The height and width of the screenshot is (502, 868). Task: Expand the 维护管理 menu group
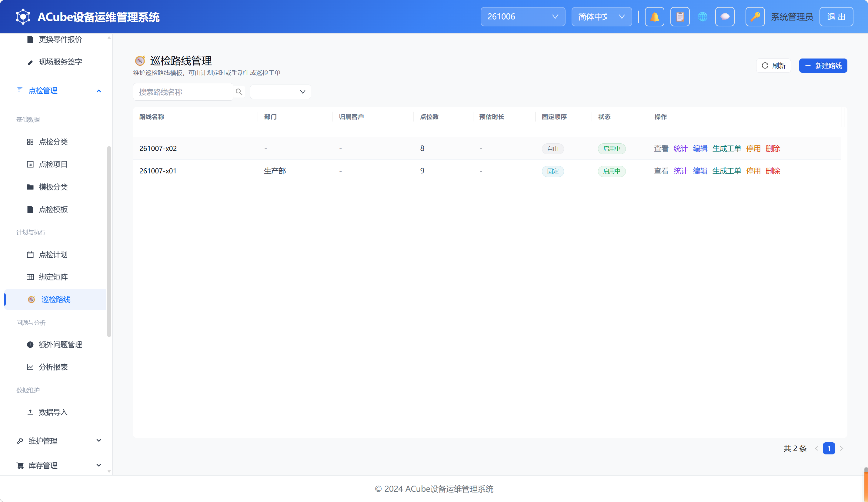[x=58, y=441]
